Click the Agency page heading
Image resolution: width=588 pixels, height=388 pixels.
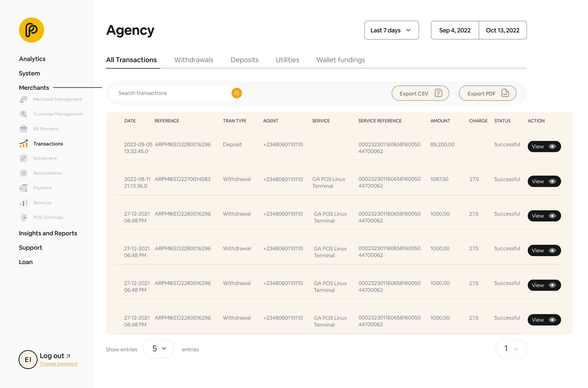pos(130,30)
